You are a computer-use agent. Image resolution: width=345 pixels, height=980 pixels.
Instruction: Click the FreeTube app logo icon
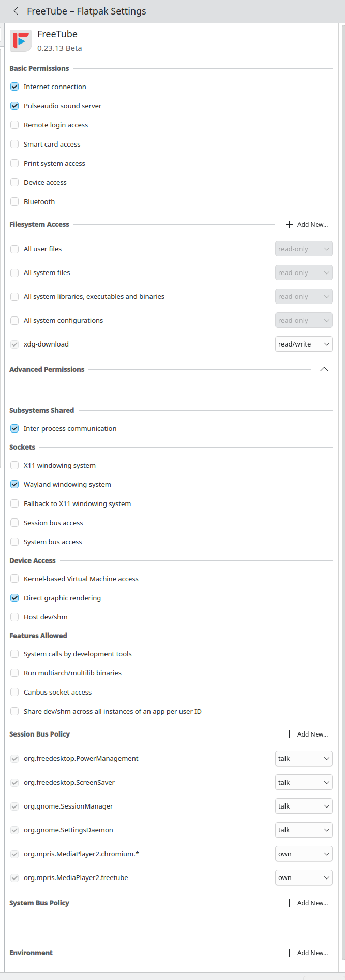[x=21, y=41]
